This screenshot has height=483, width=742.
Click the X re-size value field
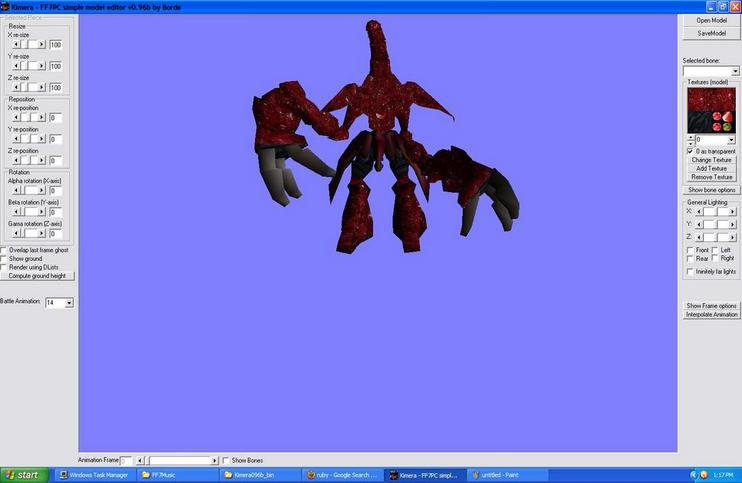click(55, 45)
